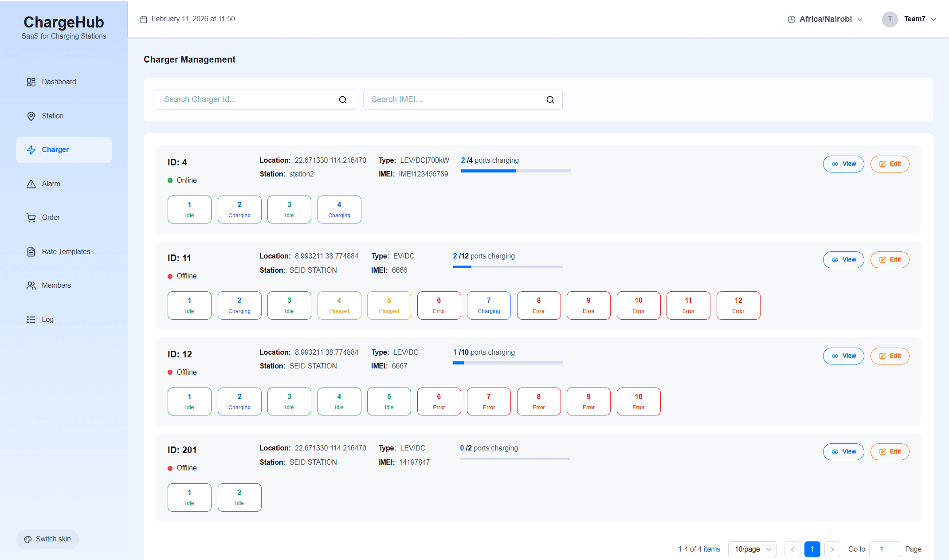Screen dimensions: 949x560
Task: Click the Station map pin icon
Action: point(31,116)
